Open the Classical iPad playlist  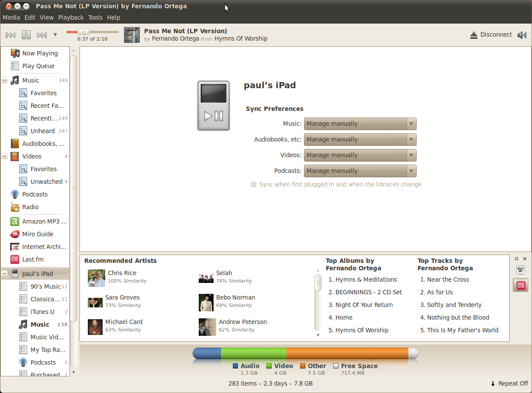pyautogui.click(x=35, y=299)
